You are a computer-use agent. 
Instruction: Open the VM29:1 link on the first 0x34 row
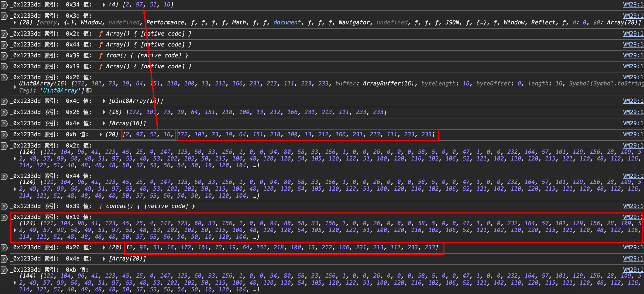[x=633, y=5]
